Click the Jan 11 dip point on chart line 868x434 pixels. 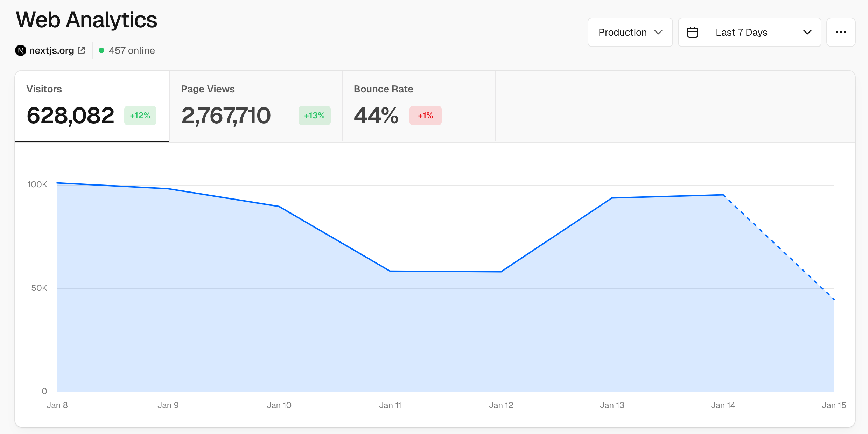pyautogui.click(x=390, y=271)
